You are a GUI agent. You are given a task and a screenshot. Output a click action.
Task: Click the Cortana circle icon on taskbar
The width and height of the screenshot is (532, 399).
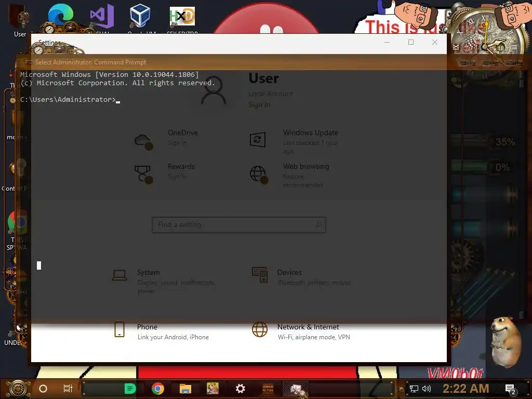43,389
